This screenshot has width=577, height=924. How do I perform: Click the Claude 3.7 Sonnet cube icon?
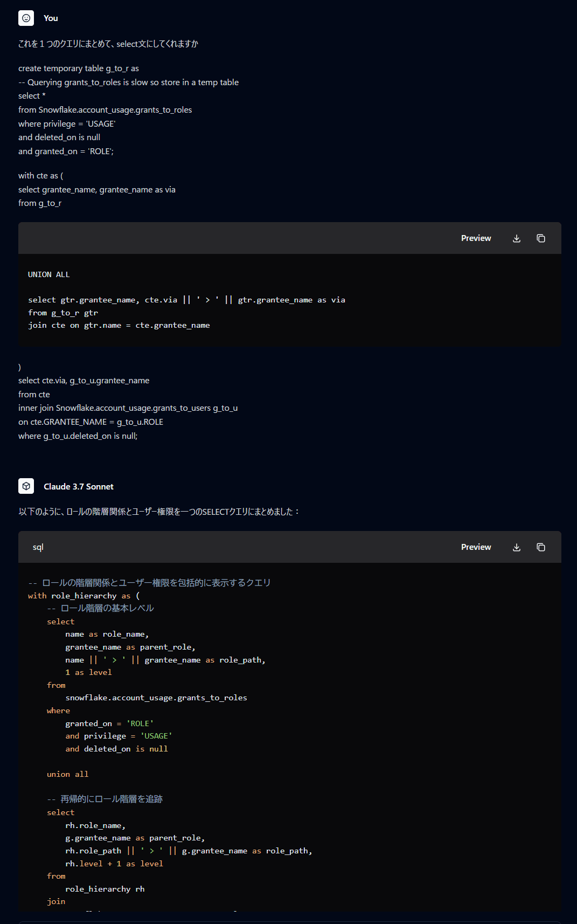tap(26, 486)
